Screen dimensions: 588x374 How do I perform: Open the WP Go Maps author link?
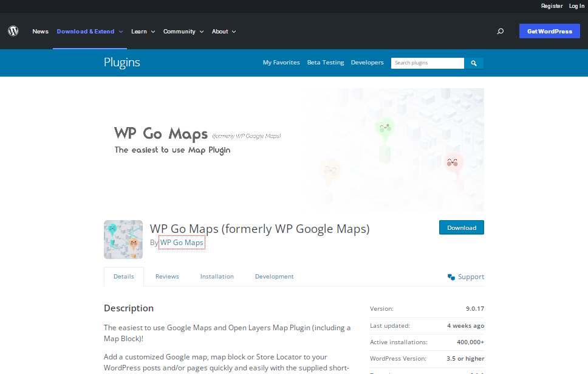[x=182, y=243]
